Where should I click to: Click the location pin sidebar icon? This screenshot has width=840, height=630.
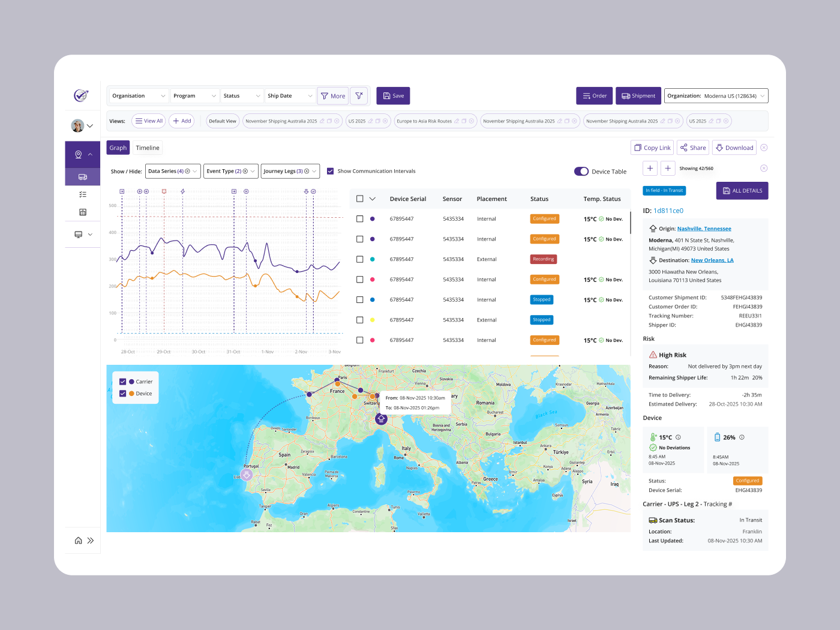click(x=78, y=155)
